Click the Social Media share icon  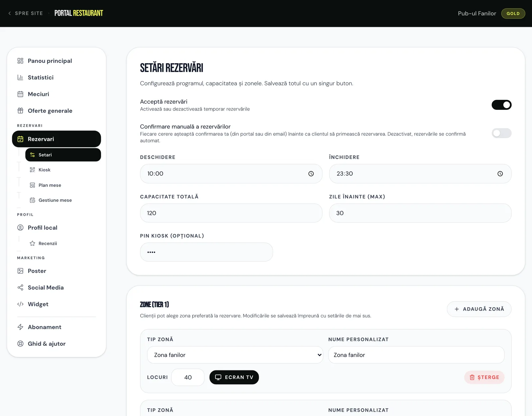[20, 288]
